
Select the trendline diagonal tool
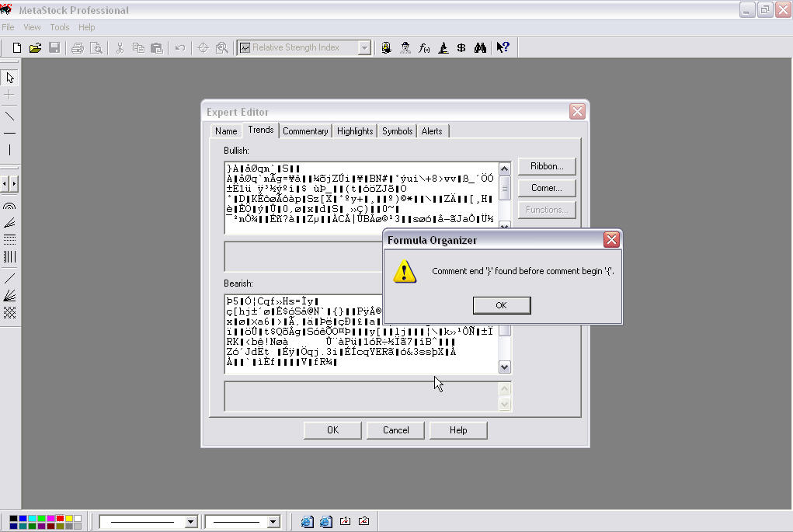point(9,116)
